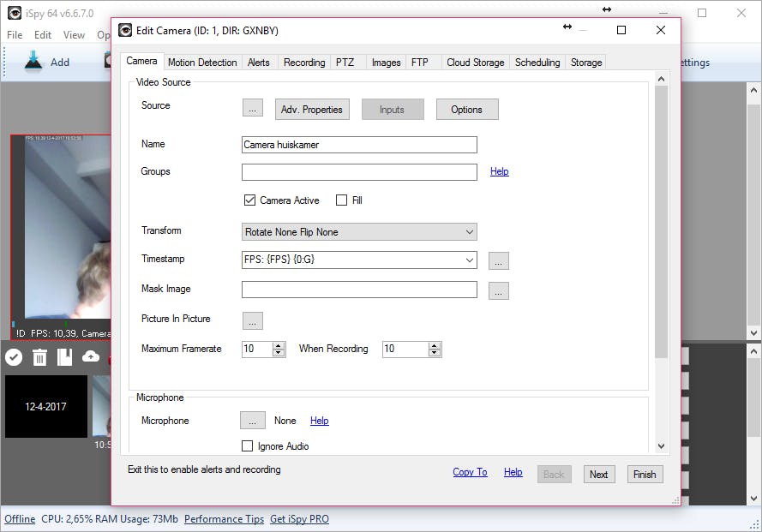Switch to the Motion Detection tab
This screenshot has width=762, height=532.
(x=202, y=63)
